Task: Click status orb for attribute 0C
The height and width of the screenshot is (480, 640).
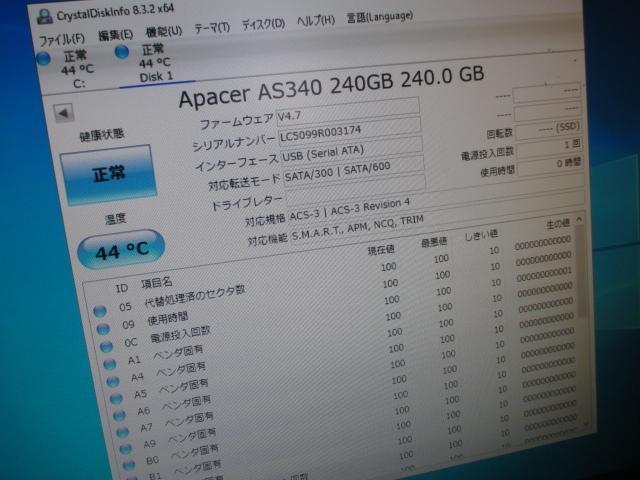Action: tap(106, 347)
